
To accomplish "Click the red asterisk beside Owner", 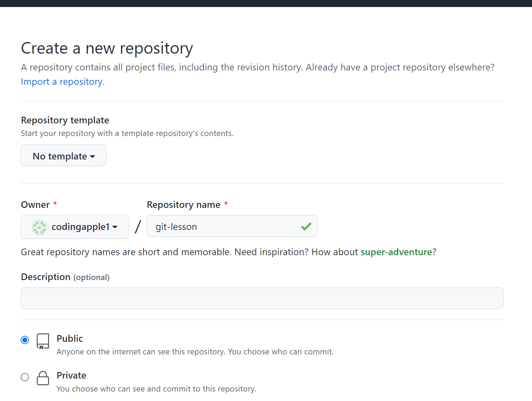I will pos(55,204).
